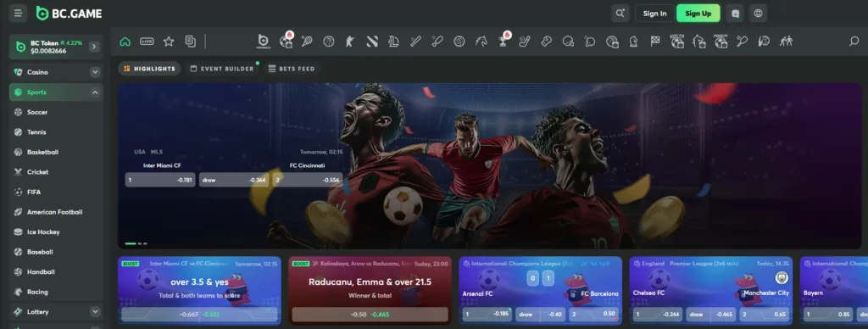Switch to the Highlights tab

tap(149, 69)
